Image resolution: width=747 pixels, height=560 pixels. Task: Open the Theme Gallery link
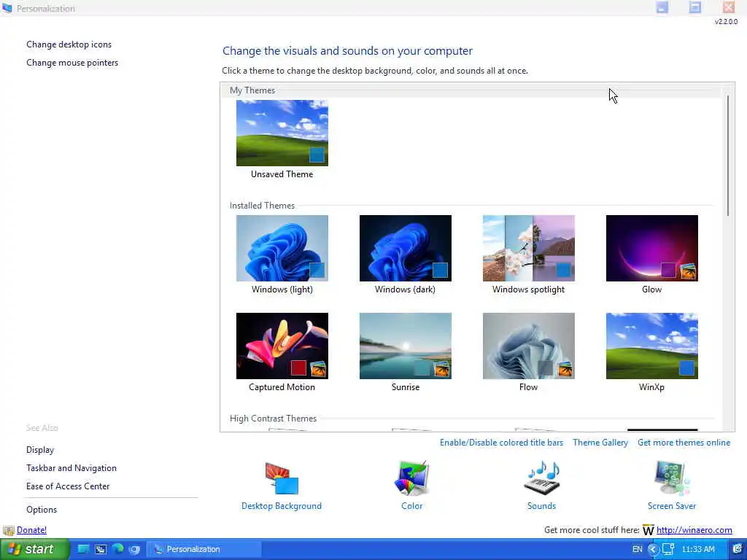point(600,443)
